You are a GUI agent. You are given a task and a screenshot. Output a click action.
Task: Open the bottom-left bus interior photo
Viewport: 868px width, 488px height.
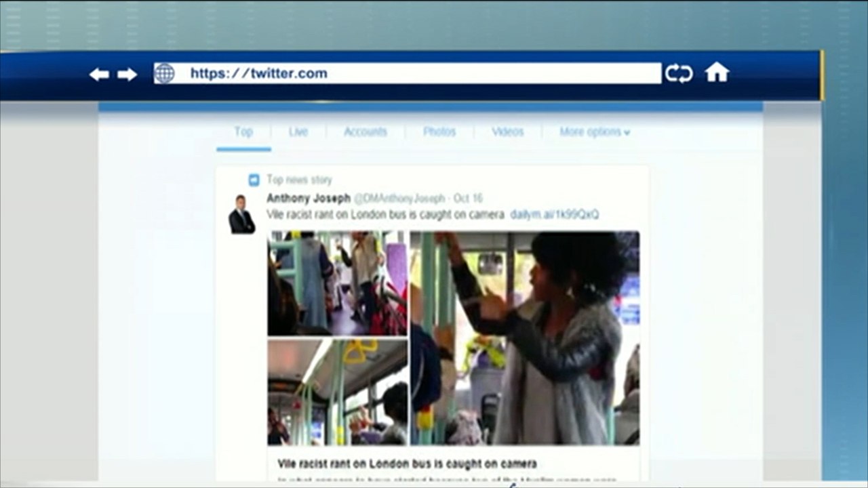tap(338, 392)
